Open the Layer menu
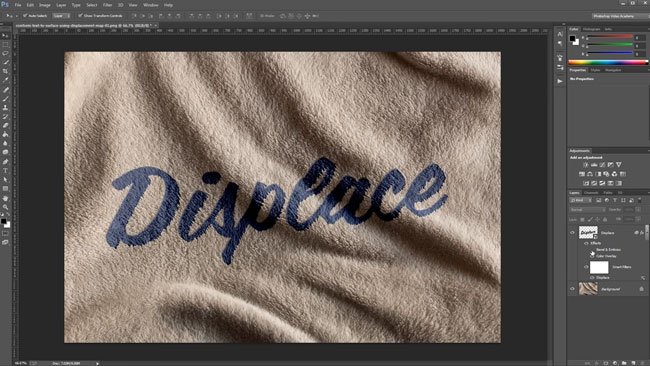The height and width of the screenshot is (366, 650). pyautogui.click(x=61, y=5)
